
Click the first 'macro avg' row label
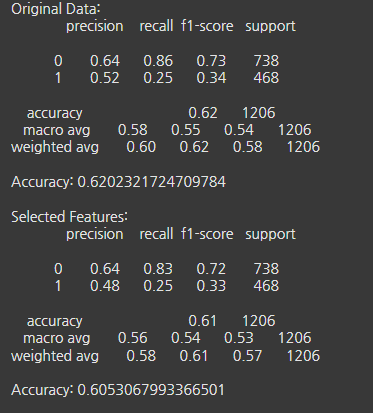pos(57,130)
